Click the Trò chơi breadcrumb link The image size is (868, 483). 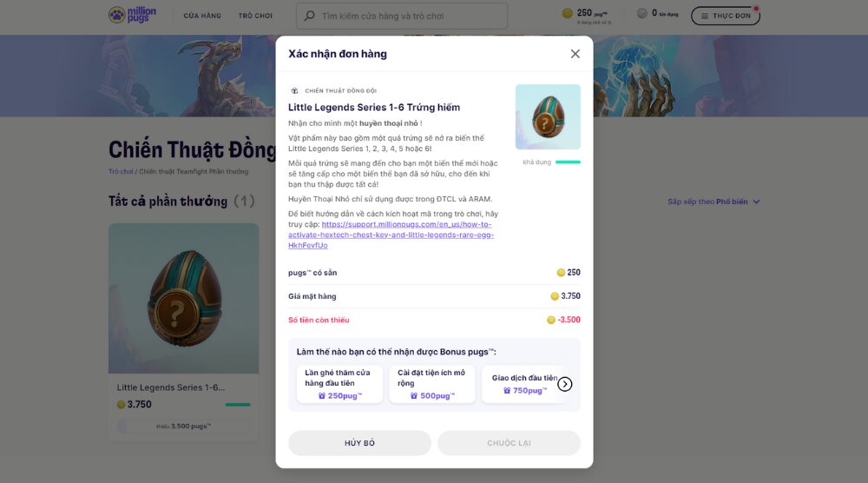point(121,171)
